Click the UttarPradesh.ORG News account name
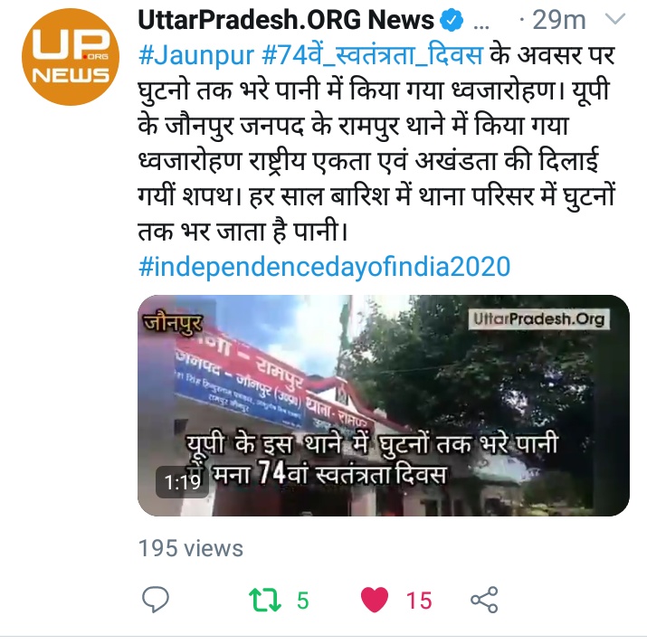647x644 pixels. (286, 20)
